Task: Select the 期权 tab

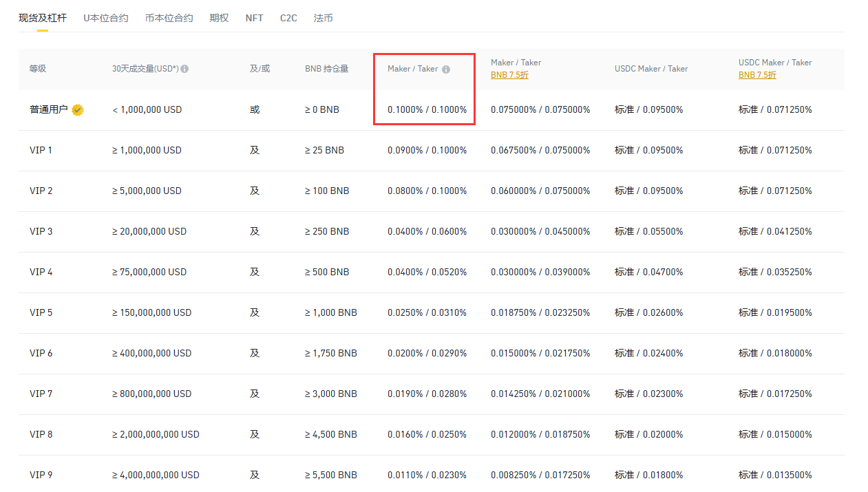Action: point(220,18)
